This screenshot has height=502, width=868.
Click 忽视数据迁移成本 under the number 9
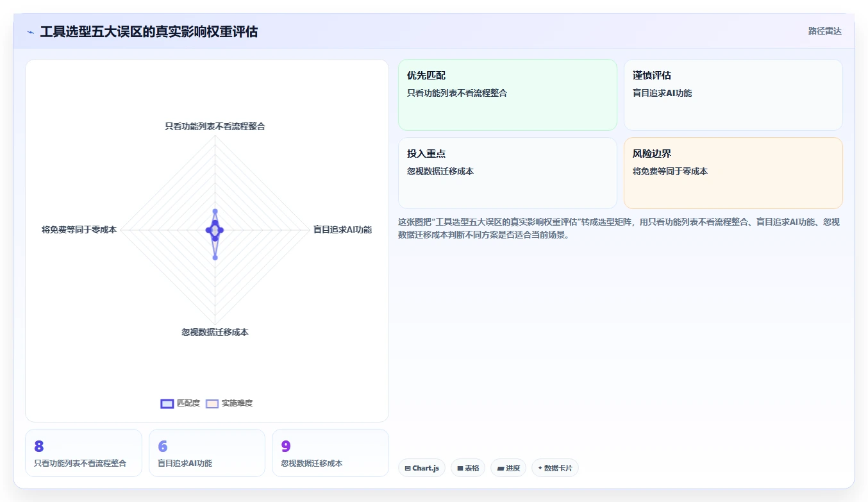coord(312,463)
